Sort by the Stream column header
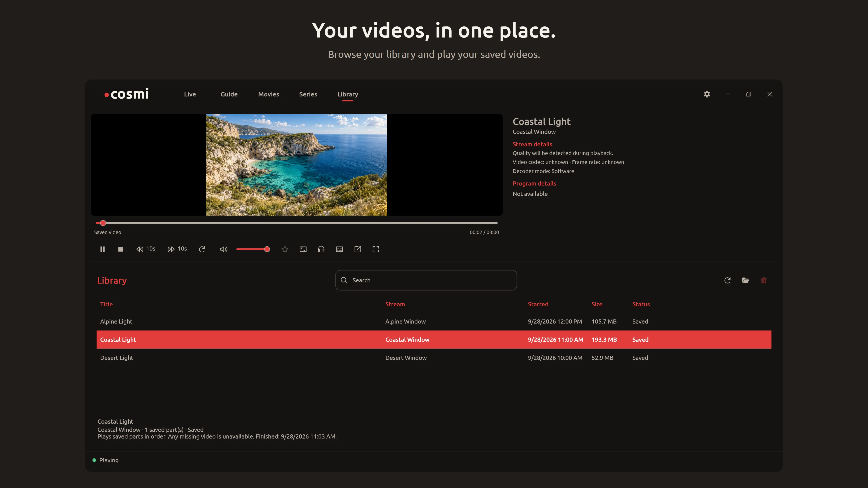The height and width of the screenshot is (488, 868). pos(395,304)
